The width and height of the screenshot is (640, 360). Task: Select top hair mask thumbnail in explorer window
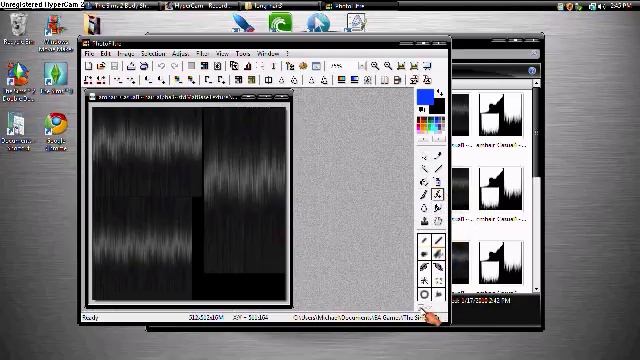pos(500,115)
